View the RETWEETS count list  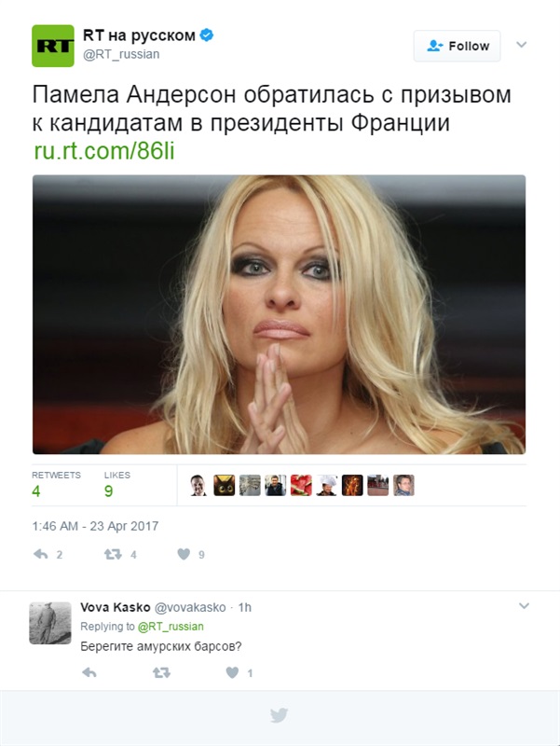(x=56, y=484)
